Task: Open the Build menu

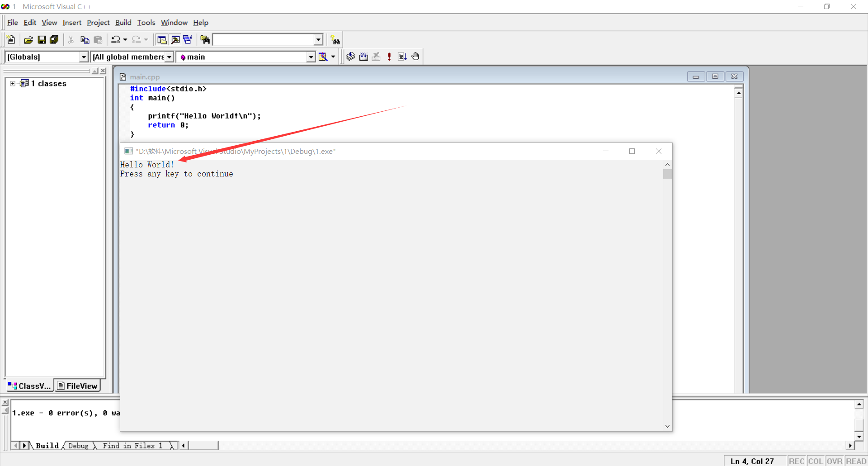Action: [123, 23]
